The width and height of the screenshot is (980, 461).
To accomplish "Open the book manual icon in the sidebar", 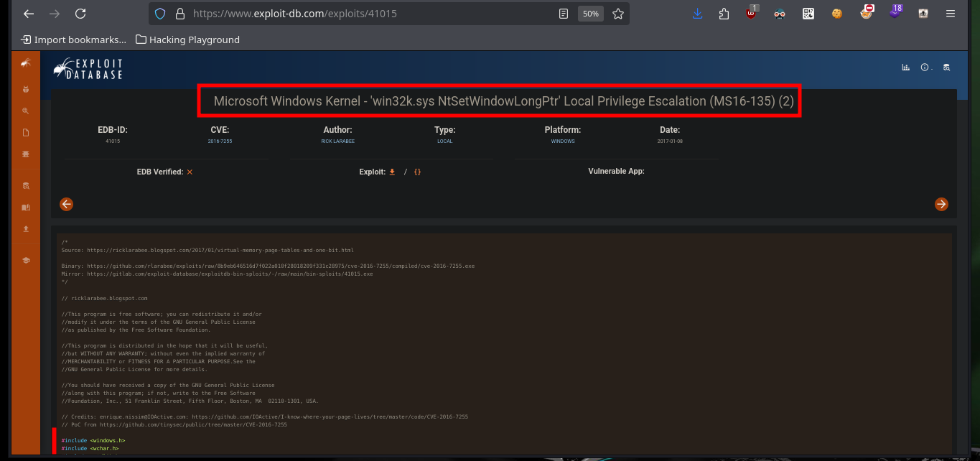I will (x=26, y=208).
